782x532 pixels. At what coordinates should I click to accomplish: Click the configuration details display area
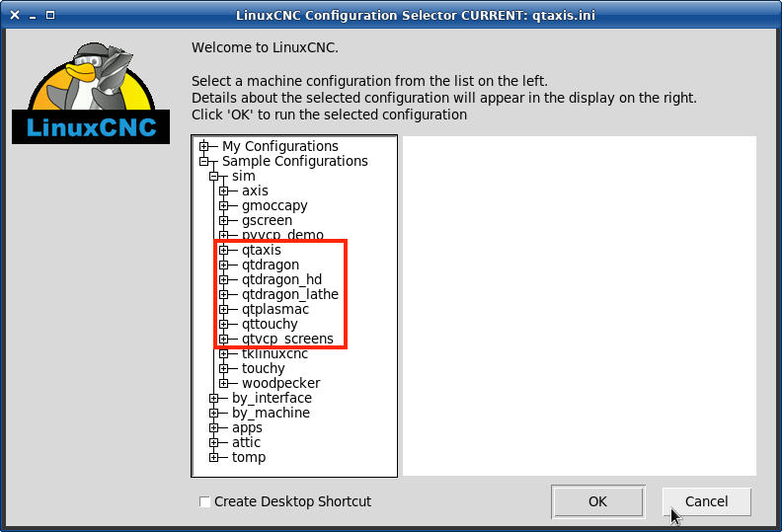(580, 306)
